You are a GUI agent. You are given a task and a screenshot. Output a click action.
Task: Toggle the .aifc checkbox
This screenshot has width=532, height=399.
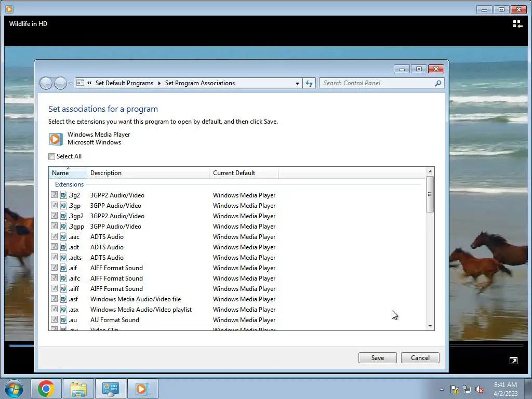tap(54, 278)
